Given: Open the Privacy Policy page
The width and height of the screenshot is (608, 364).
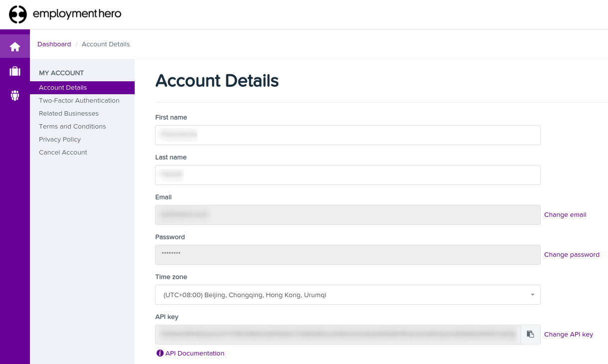Looking at the screenshot, I should click(59, 139).
